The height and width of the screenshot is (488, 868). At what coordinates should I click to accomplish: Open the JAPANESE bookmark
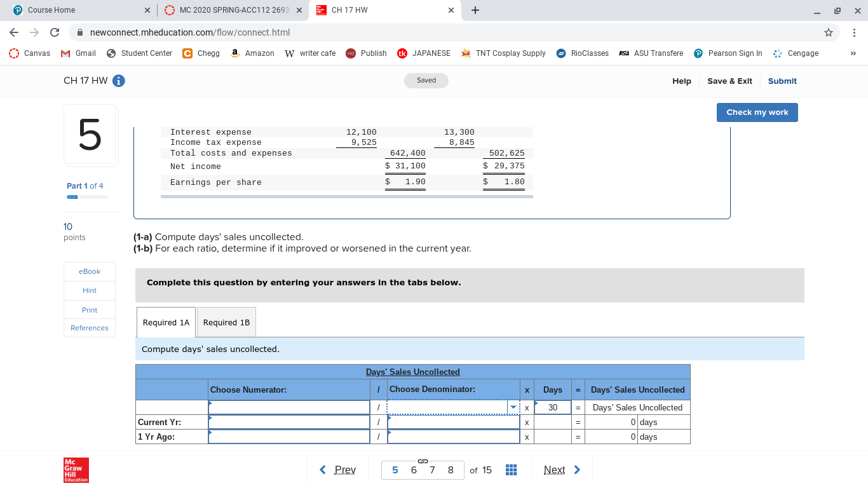(424, 53)
